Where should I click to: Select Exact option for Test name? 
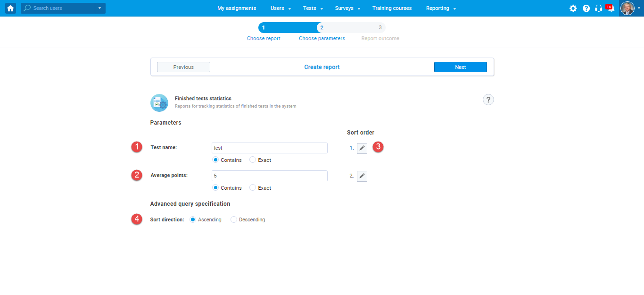[x=253, y=160]
